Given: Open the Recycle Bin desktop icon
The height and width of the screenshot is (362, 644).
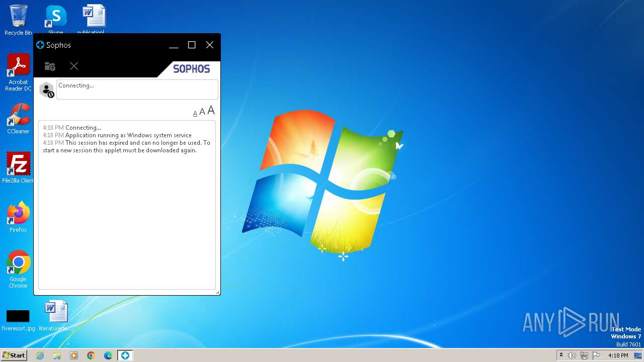Looking at the screenshot, I should 18,20.
